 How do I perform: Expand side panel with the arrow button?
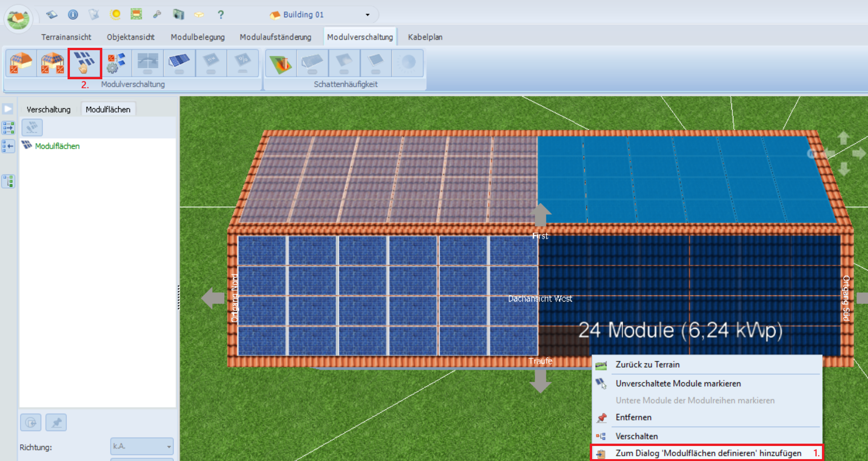8,109
